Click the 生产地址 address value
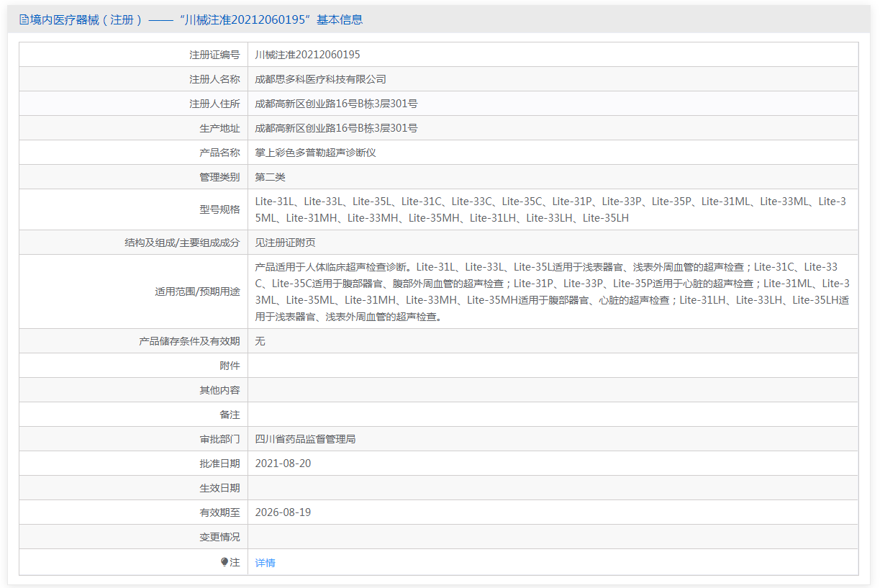 tap(336, 128)
